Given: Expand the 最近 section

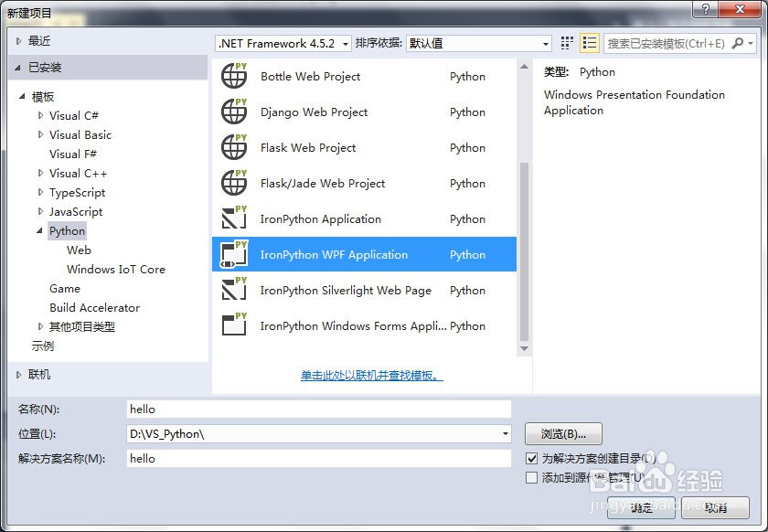Looking at the screenshot, I should pyautogui.click(x=18, y=41).
